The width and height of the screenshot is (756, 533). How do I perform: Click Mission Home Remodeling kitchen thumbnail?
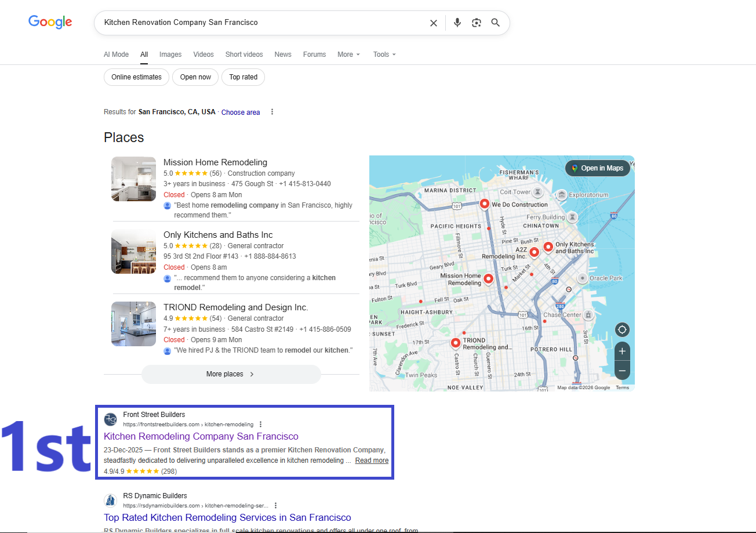click(x=134, y=179)
